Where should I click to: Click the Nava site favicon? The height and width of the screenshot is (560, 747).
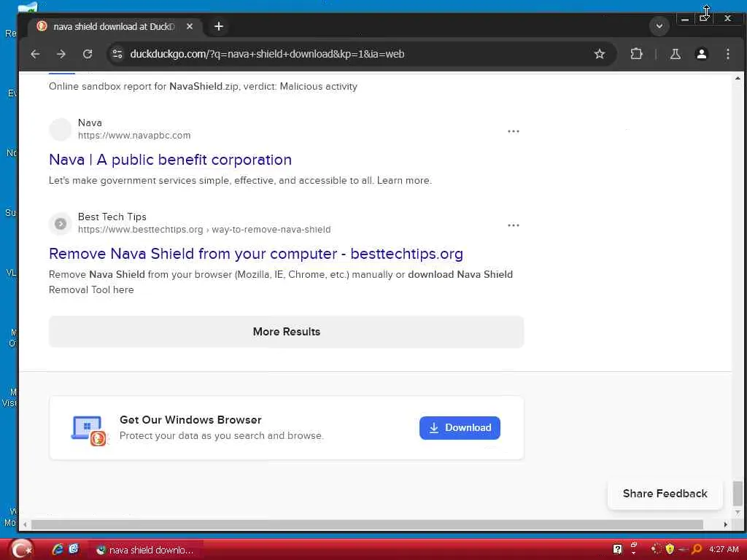click(x=61, y=130)
